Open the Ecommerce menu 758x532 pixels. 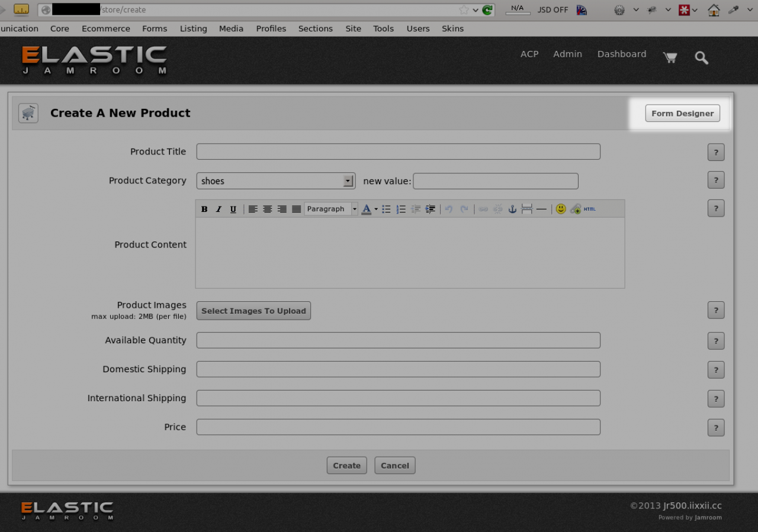coord(106,28)
